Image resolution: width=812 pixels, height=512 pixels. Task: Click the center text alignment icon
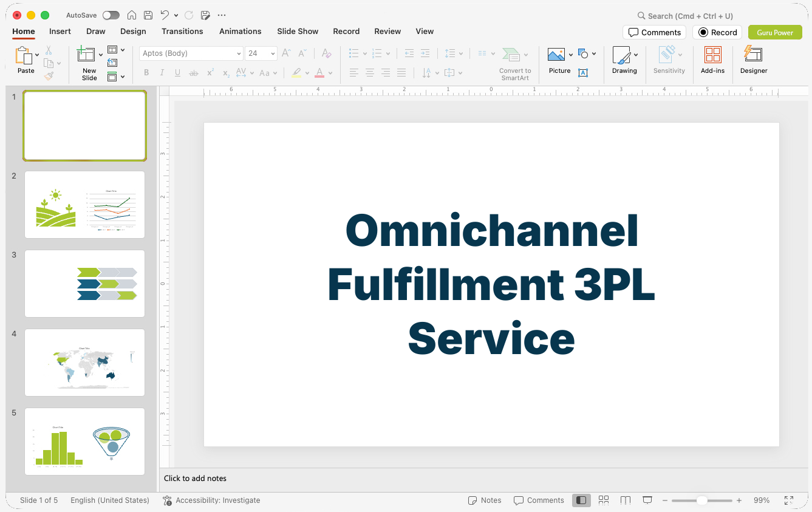click(369, 73)
